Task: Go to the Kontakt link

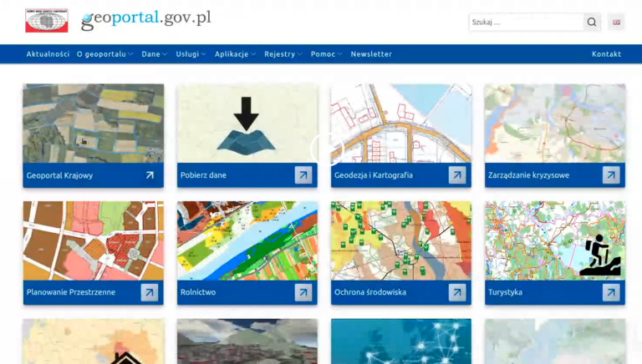Action: pyautogui.click(x=606, y=54)
